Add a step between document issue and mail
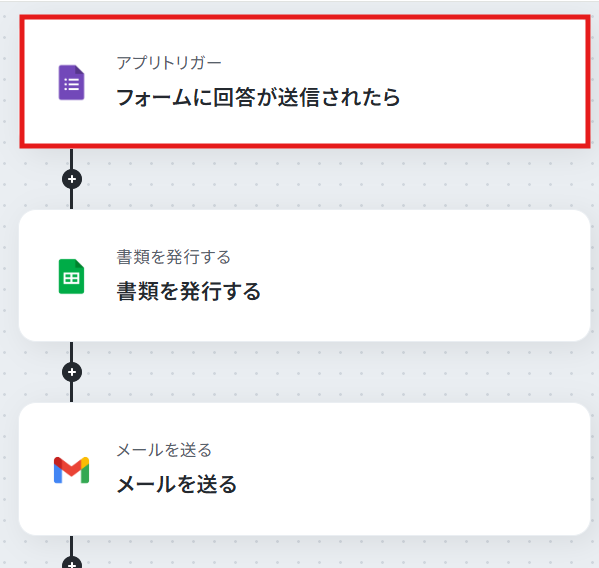 pos(72,372)
